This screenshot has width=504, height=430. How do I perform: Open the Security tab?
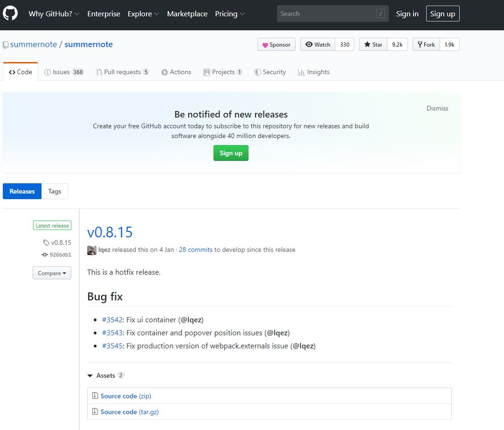[x=270, y=72]
